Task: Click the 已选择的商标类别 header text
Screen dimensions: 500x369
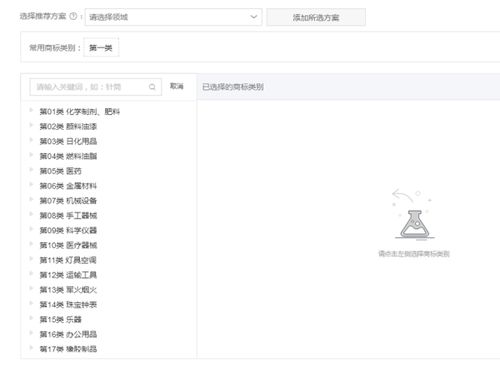Action: [233, 87]
